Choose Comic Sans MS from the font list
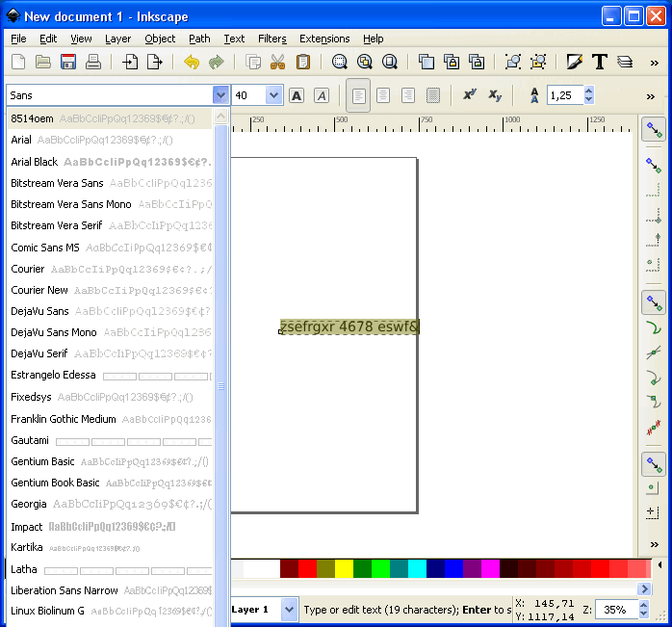 pyautogui.click(x=110, y=248)
